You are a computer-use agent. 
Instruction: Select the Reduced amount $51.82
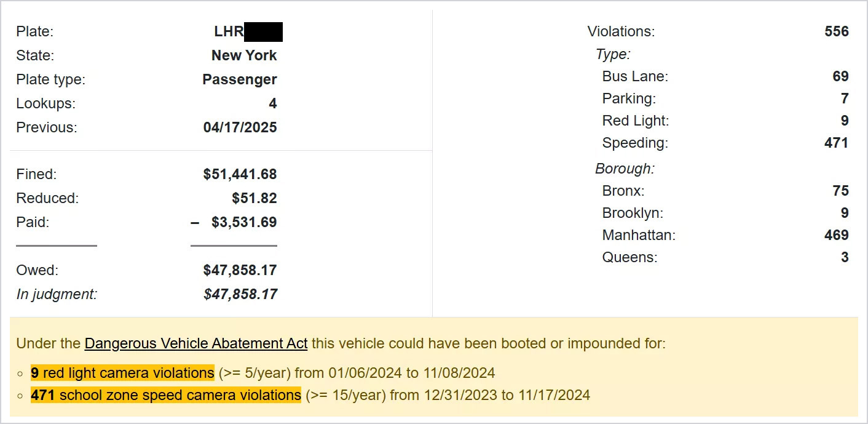click(x=254, y=198)
